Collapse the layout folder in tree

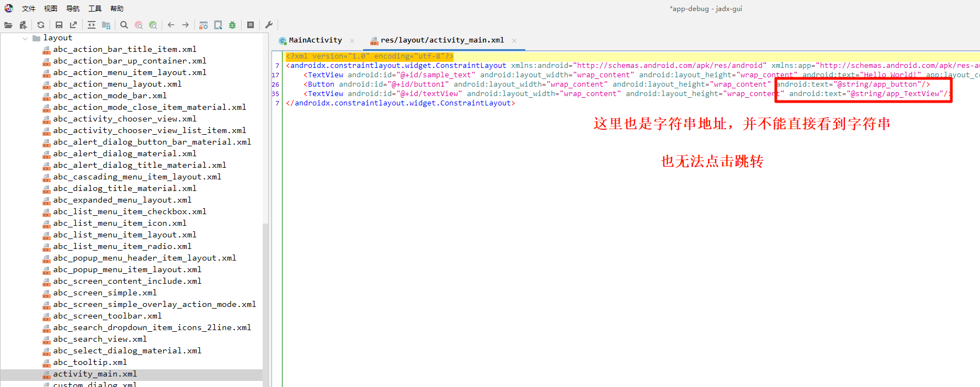[x=25, y=38]
